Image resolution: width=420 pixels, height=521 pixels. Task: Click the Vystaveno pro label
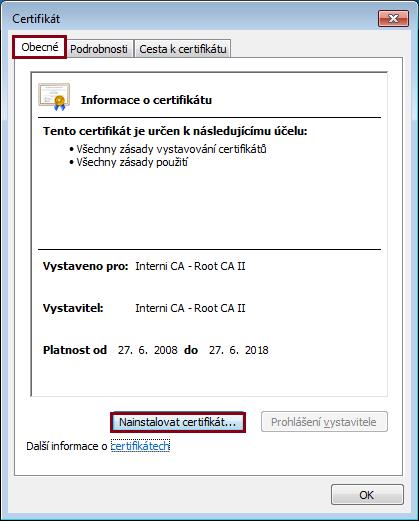pyautogui.click(x=86, y=266)
